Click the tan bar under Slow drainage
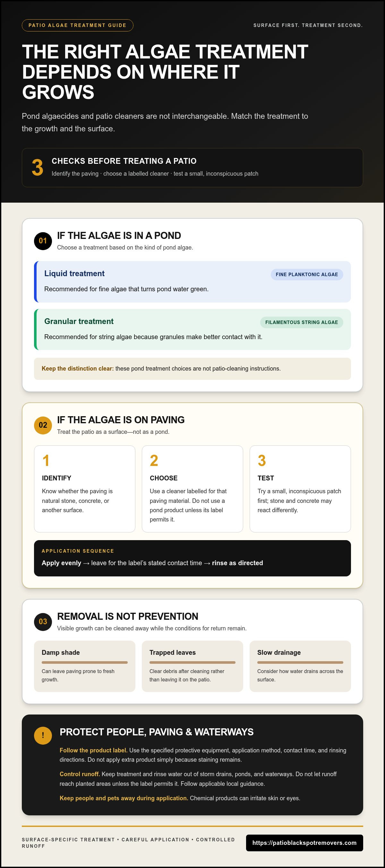Screen dimensions: 385x868 pyautogui.click(x=300, y=662)
